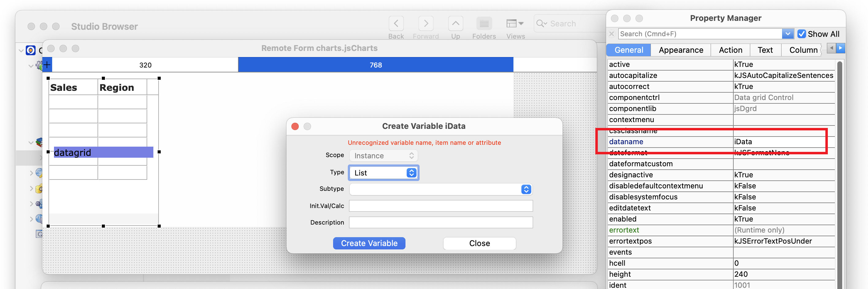Switch to the Action tab
Image resolution: width=868 pixels, height=289 pixels.
pos(730,50)
